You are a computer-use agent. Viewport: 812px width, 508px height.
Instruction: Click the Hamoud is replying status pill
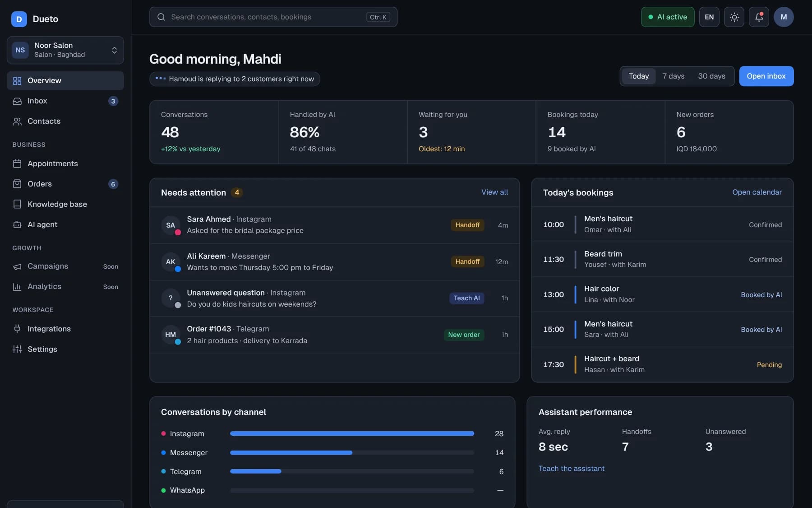pos(235,79)
